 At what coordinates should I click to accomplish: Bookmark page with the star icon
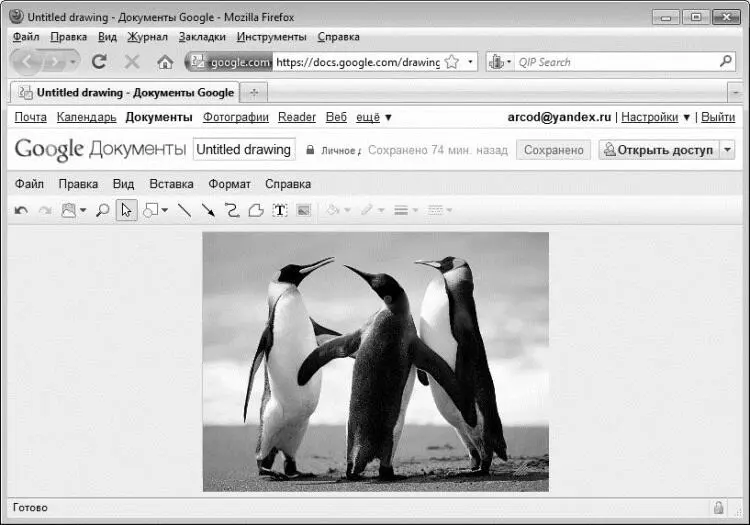point(452,62)
